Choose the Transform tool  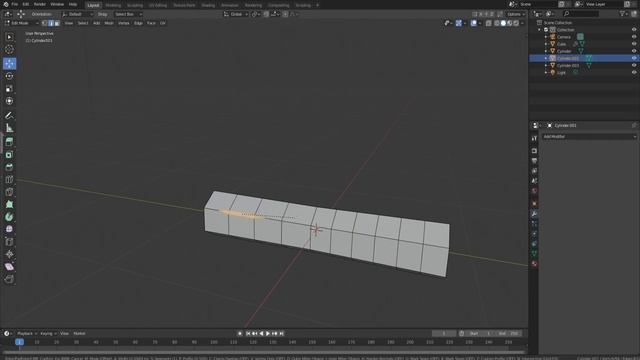coord(9,101)
